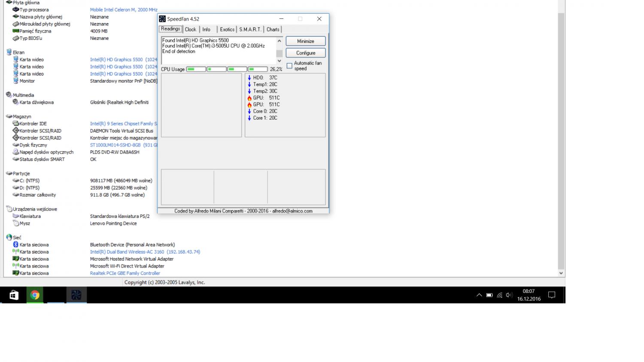The height and width of the screenshot is (362, 644).
Task: Click the DAEMON Tools Virtual SCSI Bus value
Action: pyautogui.click(x=122, y=131)
